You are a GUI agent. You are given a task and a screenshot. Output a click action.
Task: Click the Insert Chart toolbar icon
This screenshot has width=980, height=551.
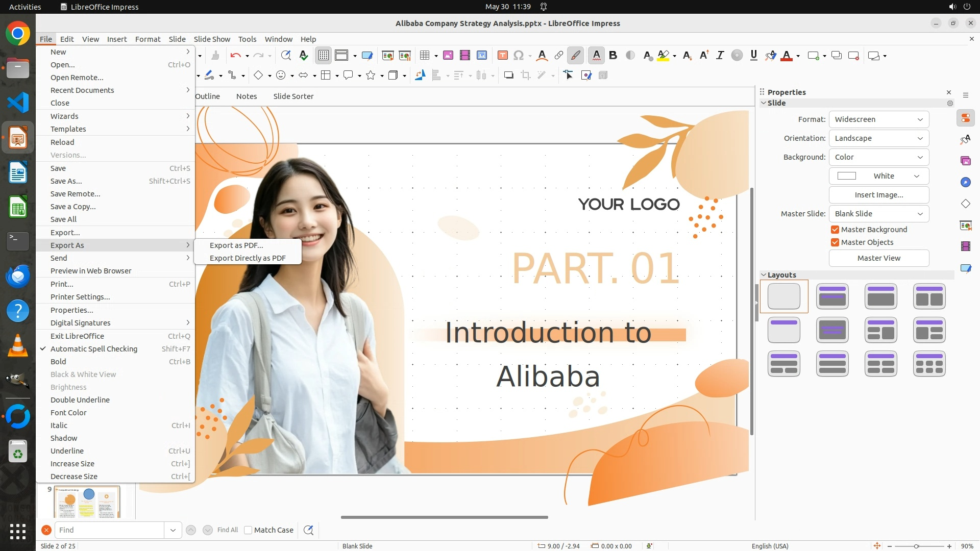click(481, 56)
